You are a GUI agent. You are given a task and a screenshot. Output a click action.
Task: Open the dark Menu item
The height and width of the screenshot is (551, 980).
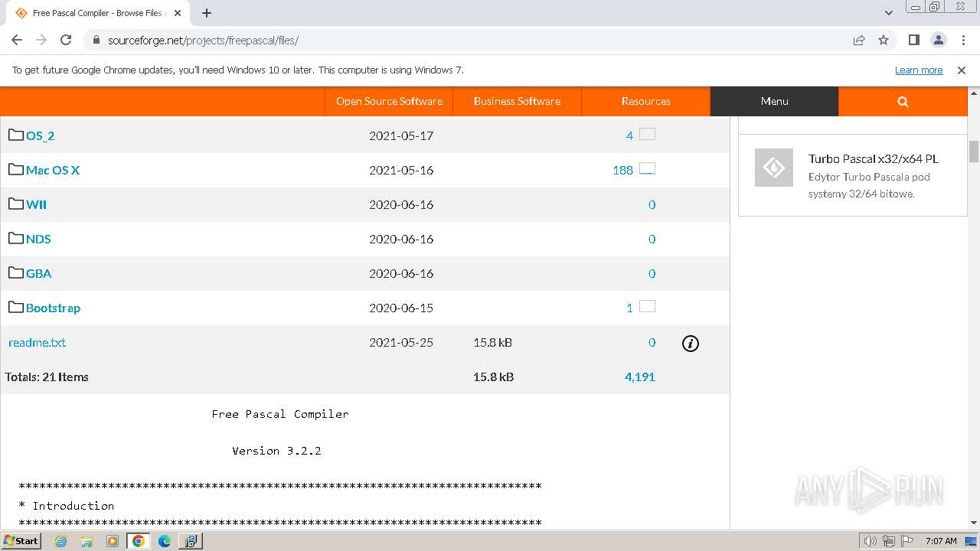(774, 101)
